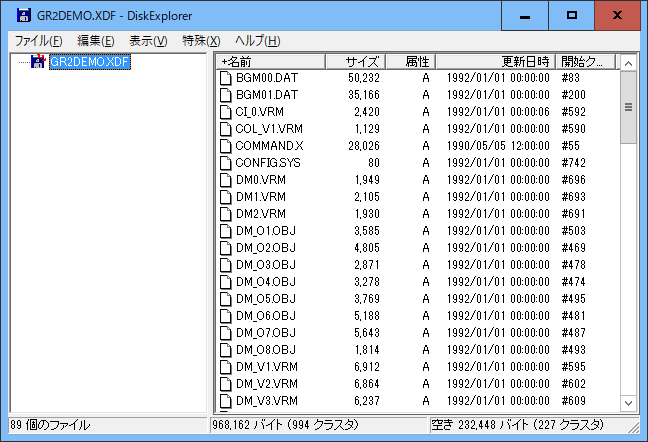Open the 編集(E) menu
Viewport: 648px width, 442px height.
pyautogui.click(x=96, y=41)
